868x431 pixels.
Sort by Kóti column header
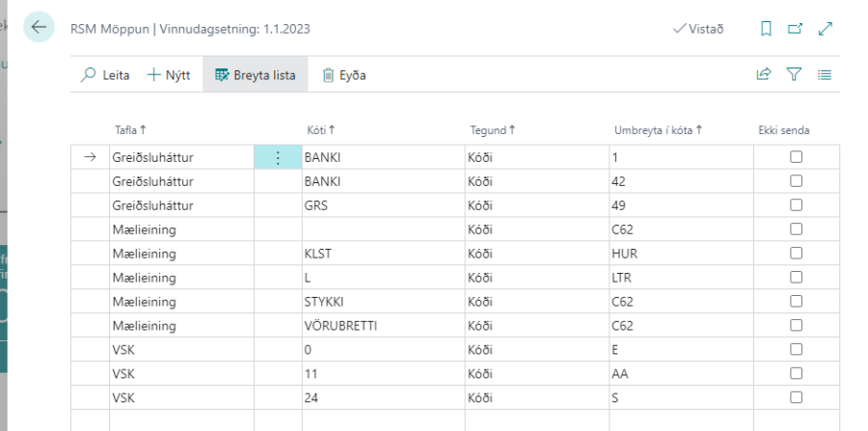[319, 130]
